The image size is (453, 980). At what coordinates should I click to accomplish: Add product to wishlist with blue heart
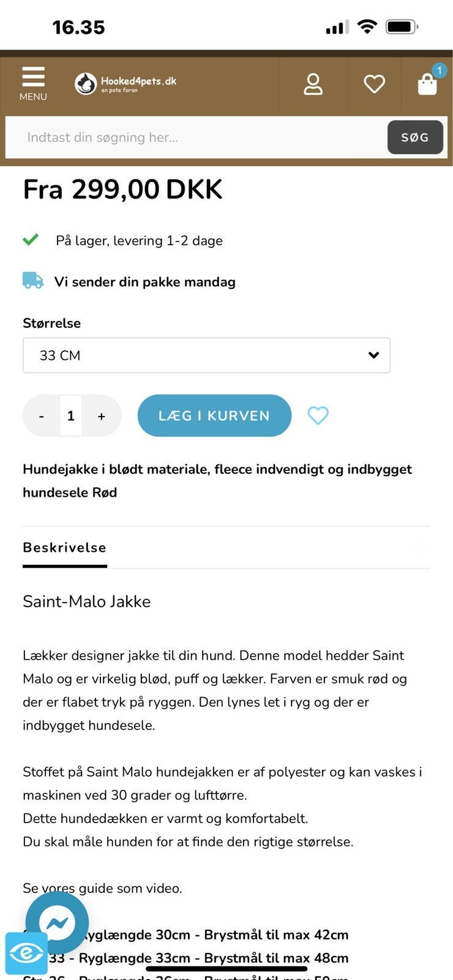click(318, 415)
